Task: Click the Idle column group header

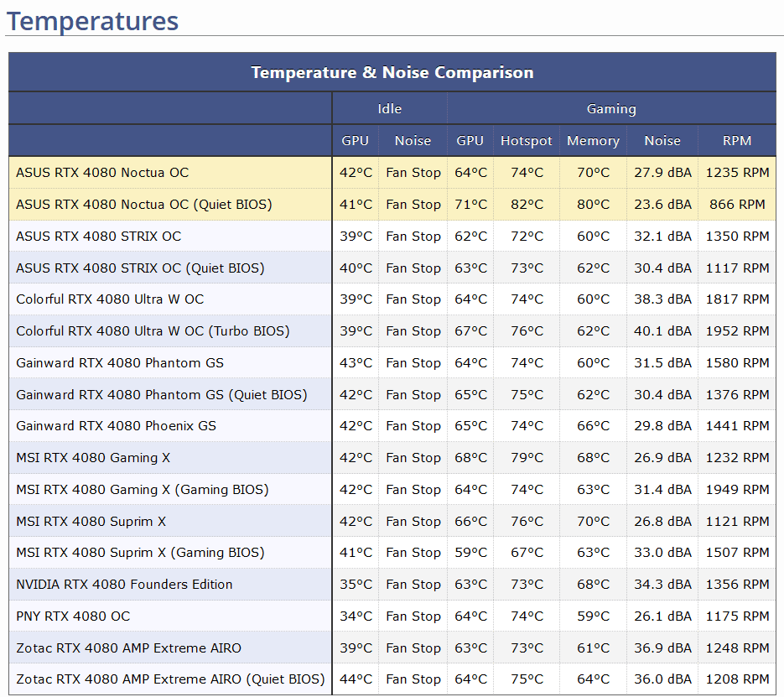Action: pos(389,109)
